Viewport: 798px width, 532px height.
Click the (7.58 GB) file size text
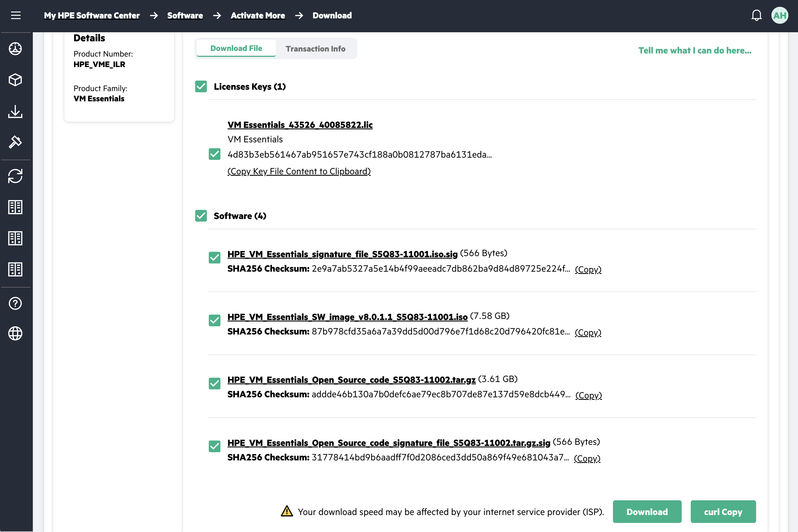pyautogui.click(x=490, y=316)
